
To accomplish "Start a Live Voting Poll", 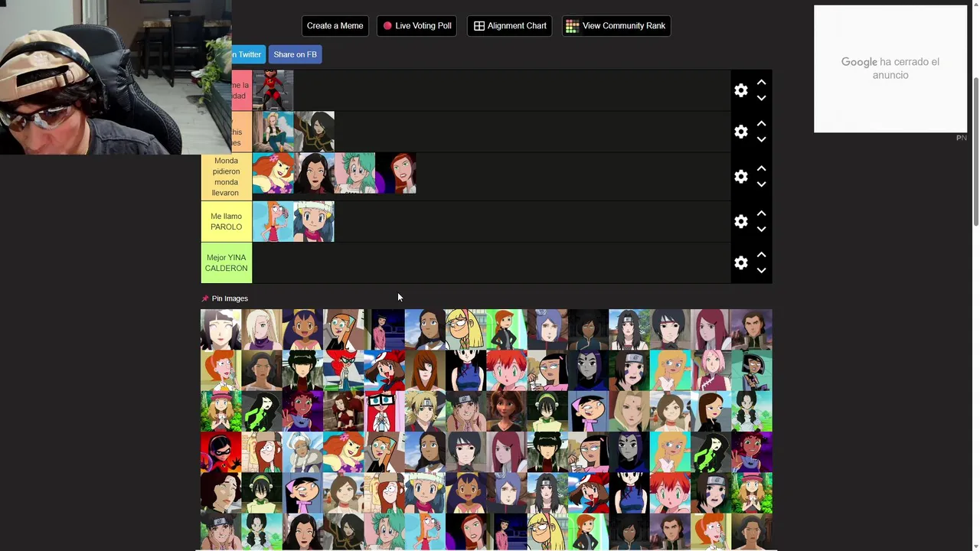I will (x=417, y=26).
